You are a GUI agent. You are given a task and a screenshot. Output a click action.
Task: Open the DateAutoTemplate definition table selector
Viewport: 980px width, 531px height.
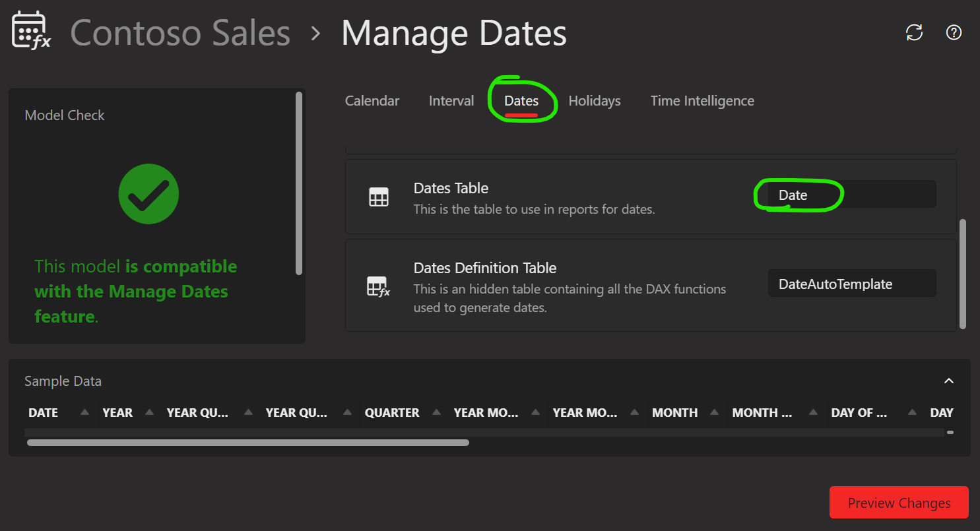click(x=851, y=282)
